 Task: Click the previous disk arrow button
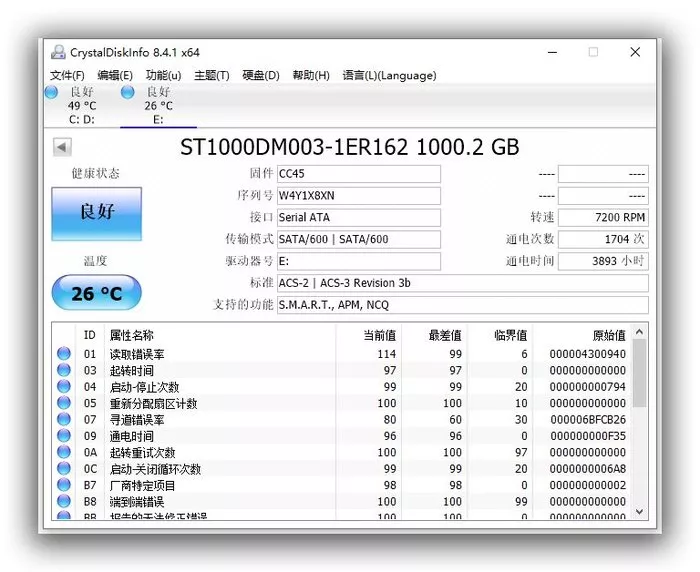(x=62, y=147)
